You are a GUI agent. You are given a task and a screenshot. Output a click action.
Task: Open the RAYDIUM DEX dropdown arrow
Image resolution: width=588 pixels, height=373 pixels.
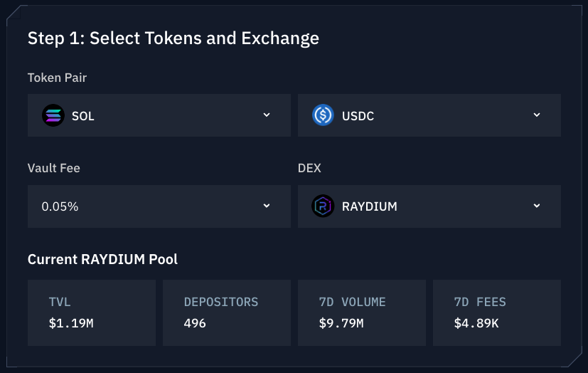click(537, 206)
